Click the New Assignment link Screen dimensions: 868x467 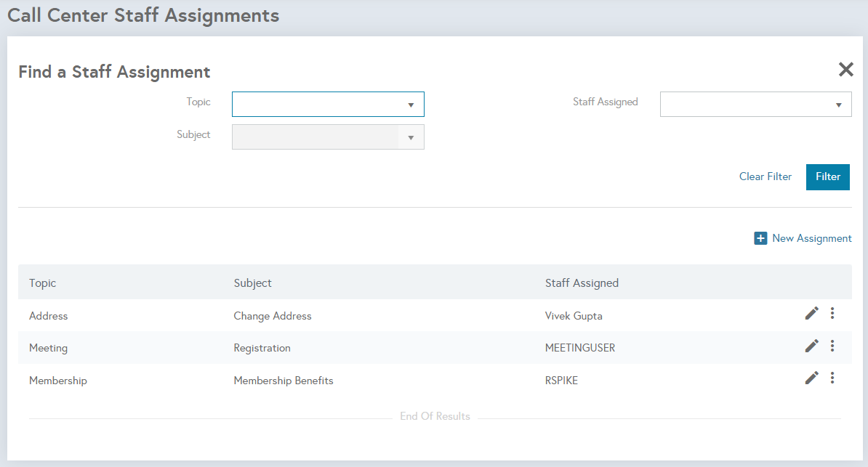811,238
